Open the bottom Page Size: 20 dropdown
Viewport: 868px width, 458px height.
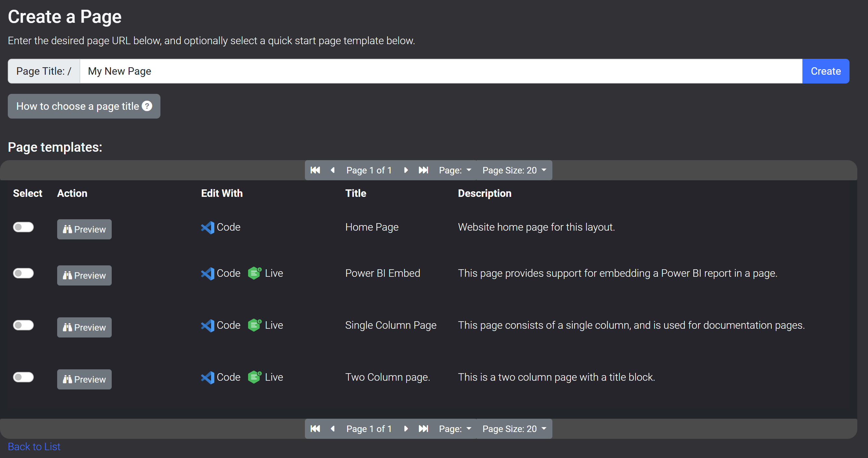pyautogui.click(x=514, y=429)
